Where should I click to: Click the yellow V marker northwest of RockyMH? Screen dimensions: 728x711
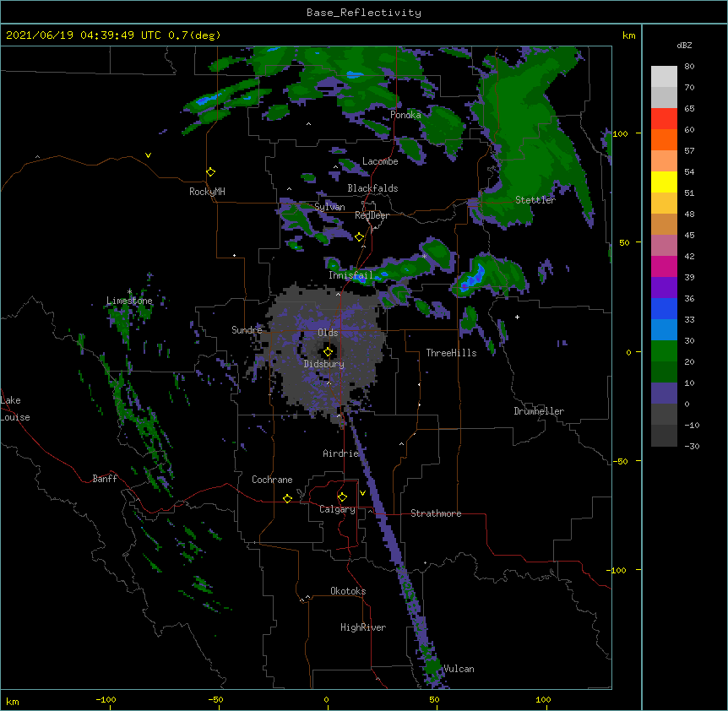pos(148,155)
